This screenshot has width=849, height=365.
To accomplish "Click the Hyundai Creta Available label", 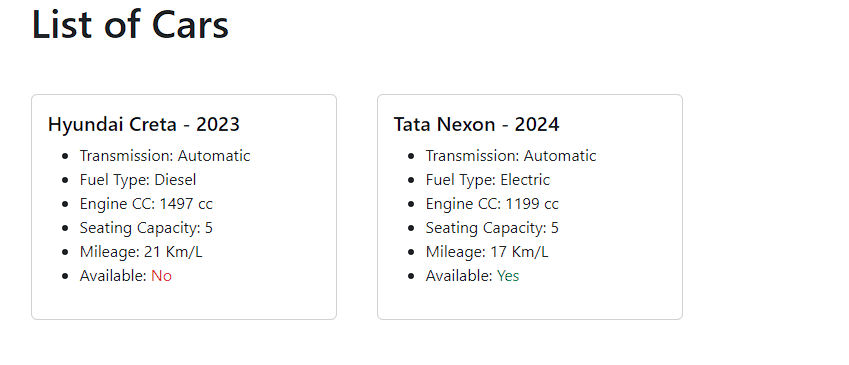I will coord(113,276).
